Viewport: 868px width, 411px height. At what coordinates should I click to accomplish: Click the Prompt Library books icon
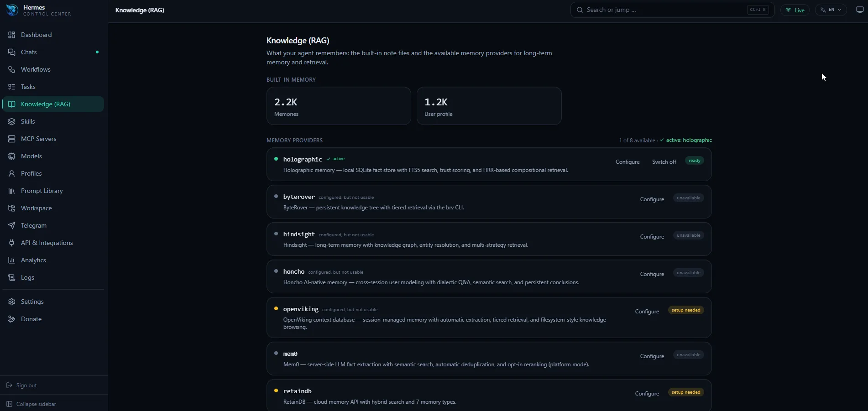(x=11, y=191)
